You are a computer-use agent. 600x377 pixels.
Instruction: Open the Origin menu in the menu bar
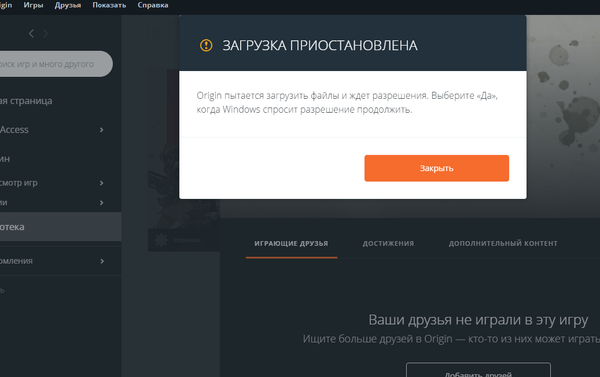(6, 5)
